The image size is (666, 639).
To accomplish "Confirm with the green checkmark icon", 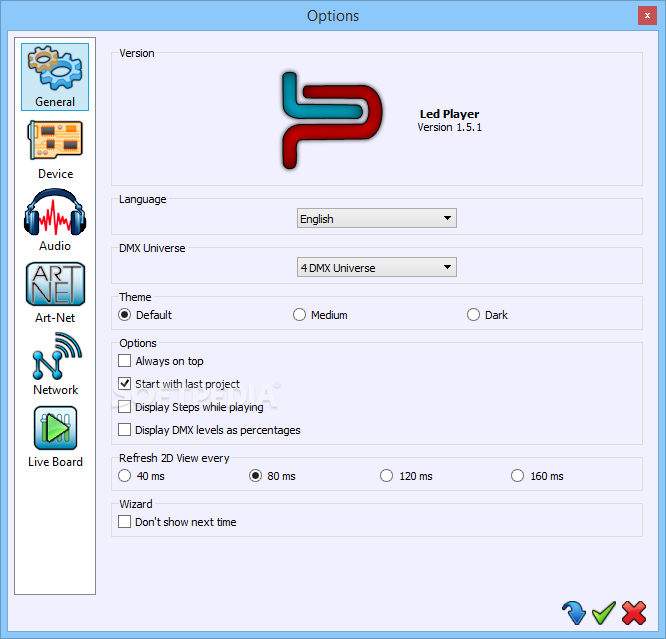I will [x=604, y=613].
